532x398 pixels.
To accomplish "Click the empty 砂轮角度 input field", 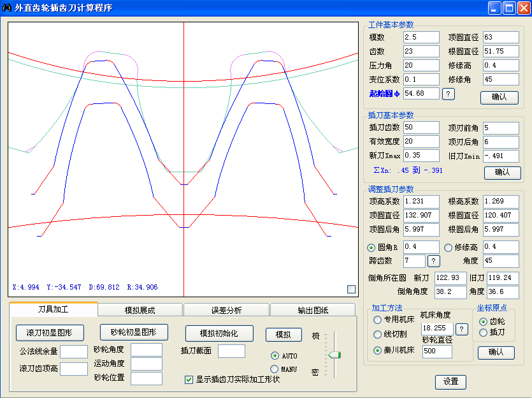I will 147,350.
